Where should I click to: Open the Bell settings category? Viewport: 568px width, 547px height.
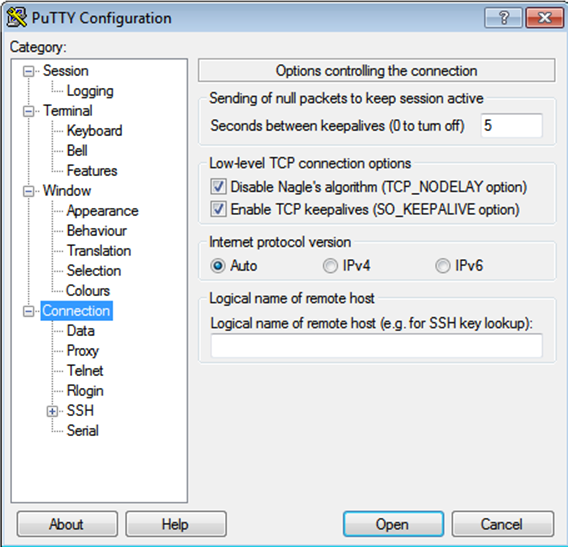(x=77, y=151)
